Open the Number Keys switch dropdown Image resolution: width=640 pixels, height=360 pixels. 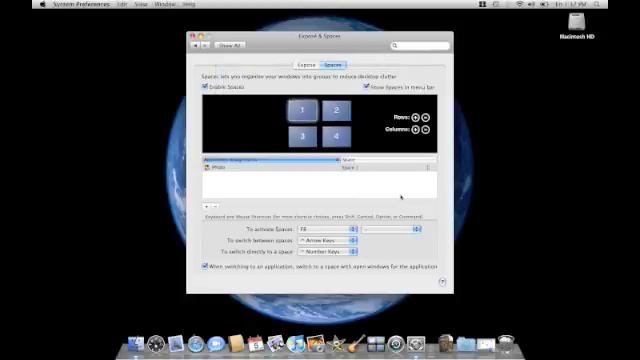click(x=327, y=251)
